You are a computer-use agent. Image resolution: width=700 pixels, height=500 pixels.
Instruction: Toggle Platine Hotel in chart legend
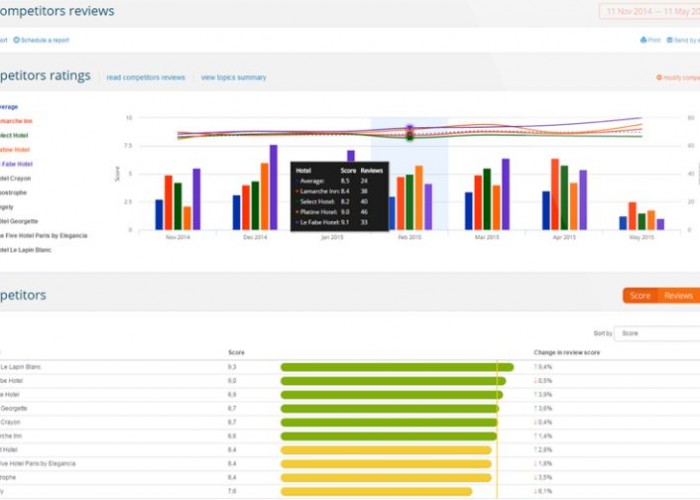pyautogui.click(x=15, y=150)
